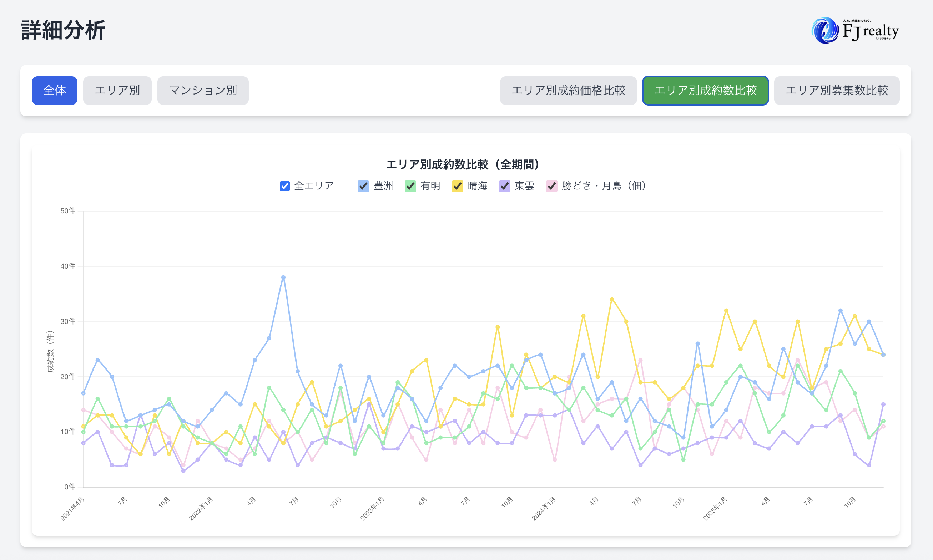The image size is (933, 560).
Task: Disable the 東雲 series checkbox
Action: click(504, 186)
